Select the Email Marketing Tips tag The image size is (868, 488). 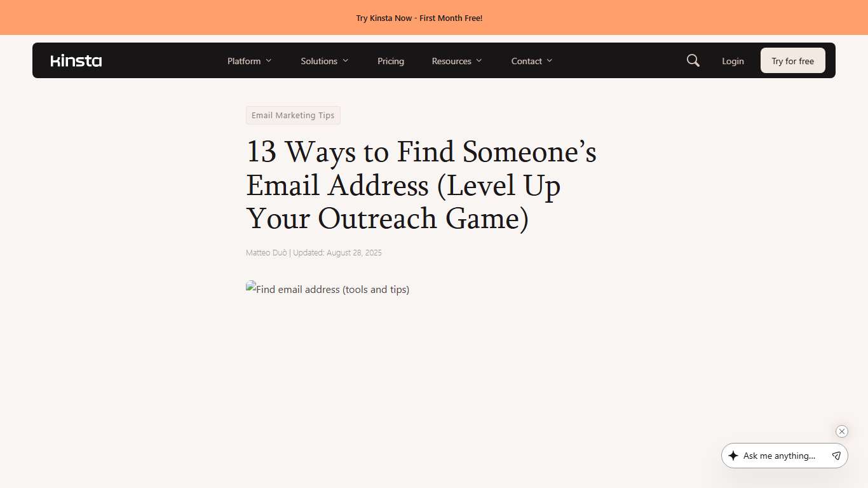[x=293, y=115]
